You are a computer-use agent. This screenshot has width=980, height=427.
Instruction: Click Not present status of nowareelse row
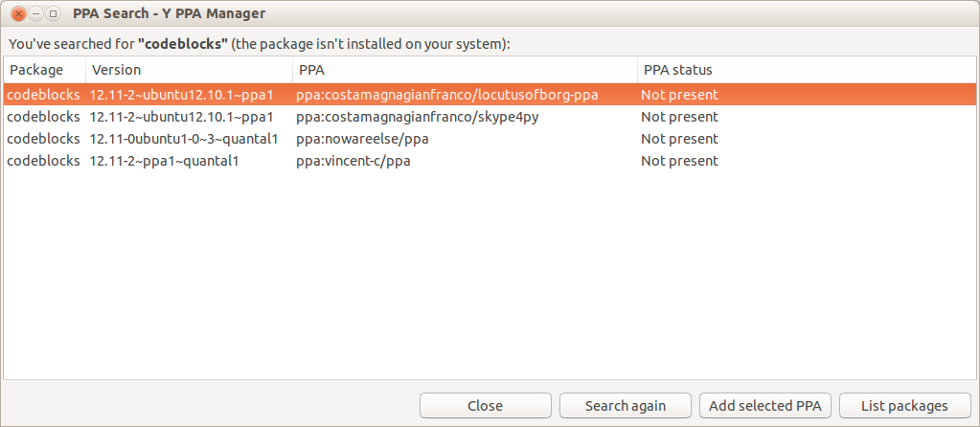tap(679, 139)
